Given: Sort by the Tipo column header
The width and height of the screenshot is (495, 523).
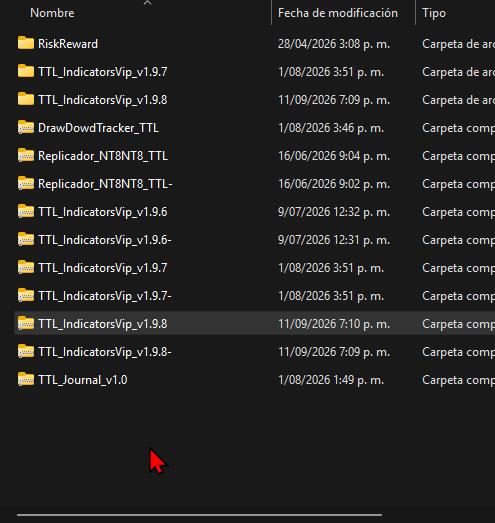Looking at the screenshot, I should click(434, 13).
